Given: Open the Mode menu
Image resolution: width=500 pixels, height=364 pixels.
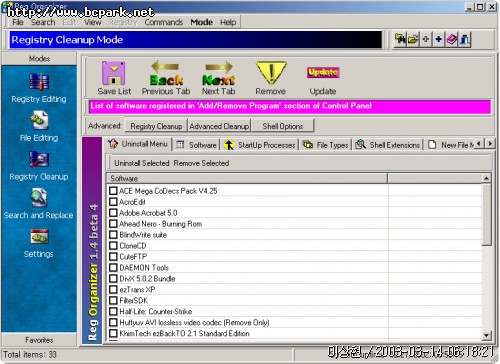Looking at the screenshot, I should [x=202, y=22].
